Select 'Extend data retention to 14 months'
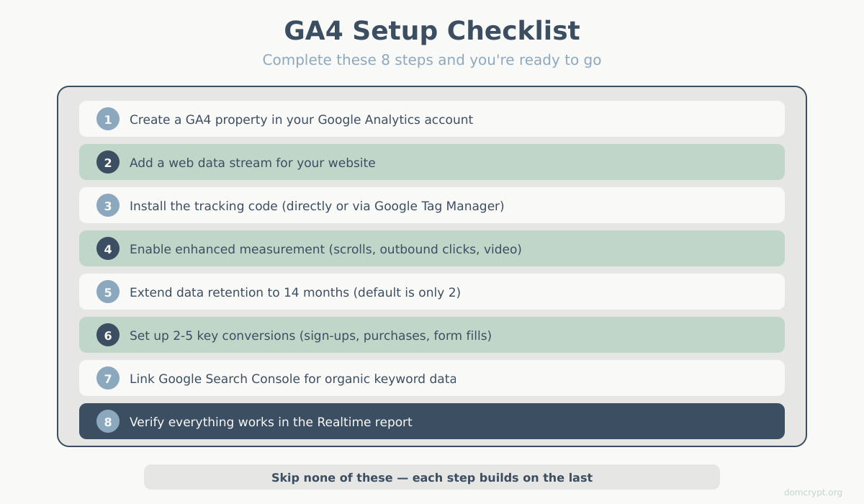The height and width of the screenshot is (504, 864). pos(294,292)
